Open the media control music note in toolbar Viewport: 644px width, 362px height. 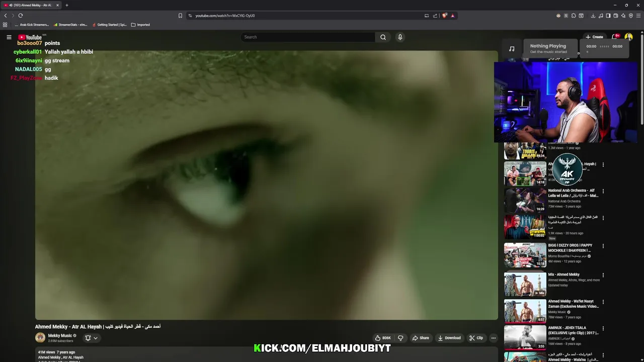coord(601,16)
